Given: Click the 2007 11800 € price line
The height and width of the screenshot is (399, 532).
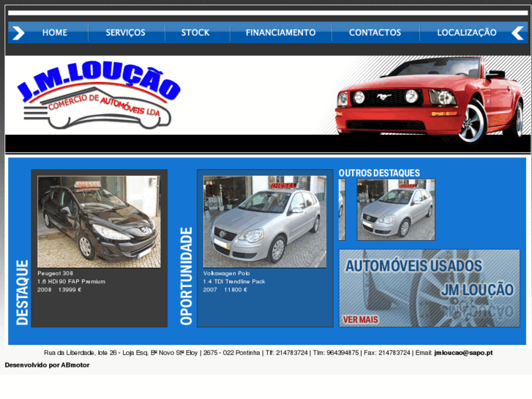Looking at the screenshot, I should coord(225,290).
